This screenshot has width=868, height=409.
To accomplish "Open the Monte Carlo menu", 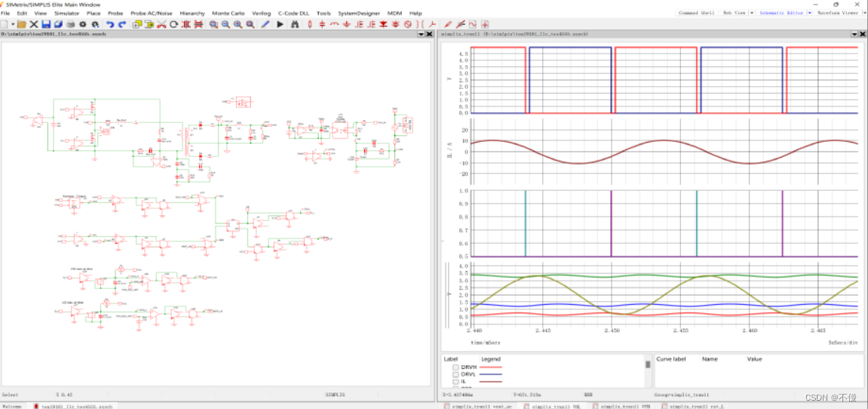I will point(228,13).
